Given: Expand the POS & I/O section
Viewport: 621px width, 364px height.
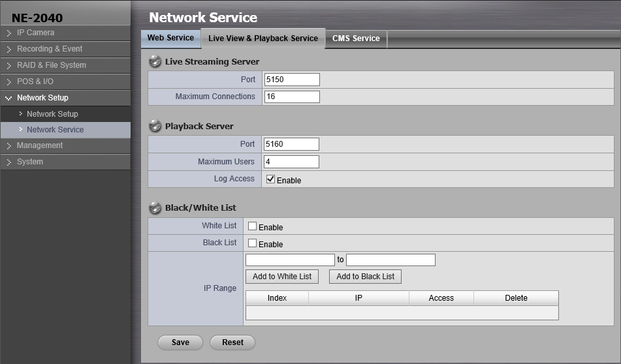Looking at the screenshot, I should pos(35,82).
